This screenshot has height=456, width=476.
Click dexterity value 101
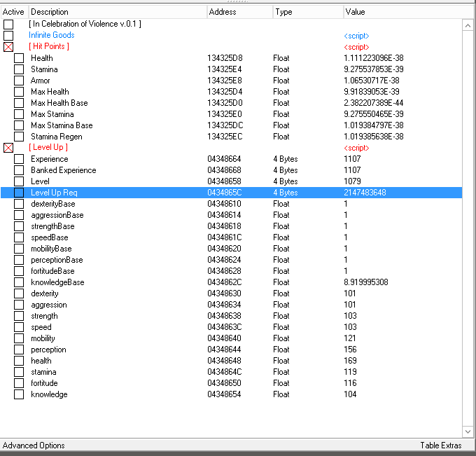350,293
